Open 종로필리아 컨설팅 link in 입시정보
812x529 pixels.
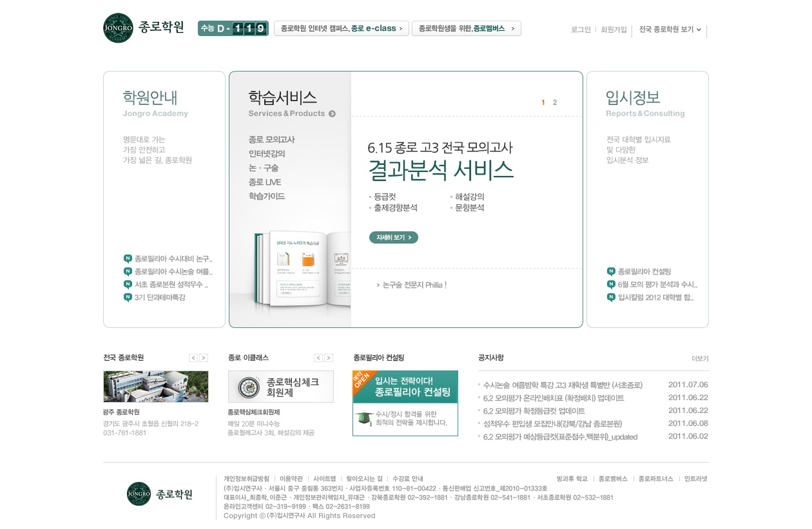tap(644, 272)
